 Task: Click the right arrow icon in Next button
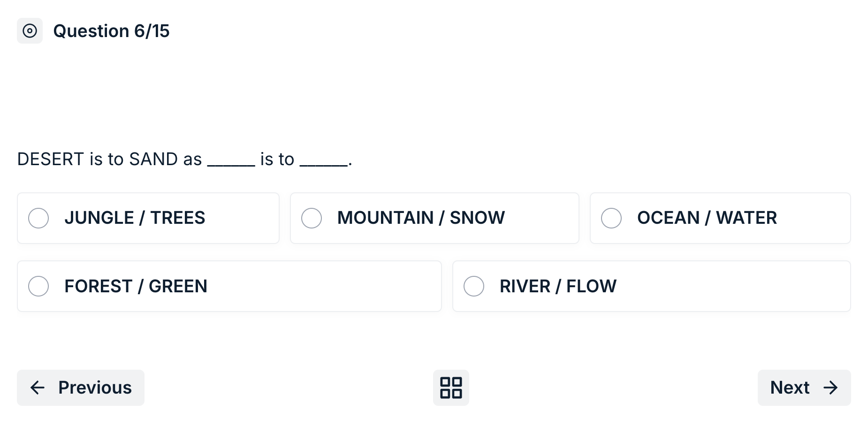[x=831, y=388]
